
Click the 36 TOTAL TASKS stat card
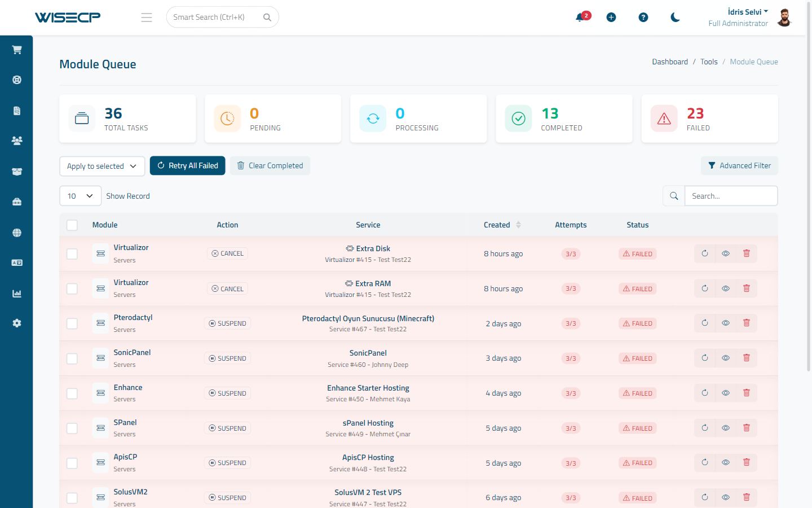pyautogui.click(x=127, y=119)
